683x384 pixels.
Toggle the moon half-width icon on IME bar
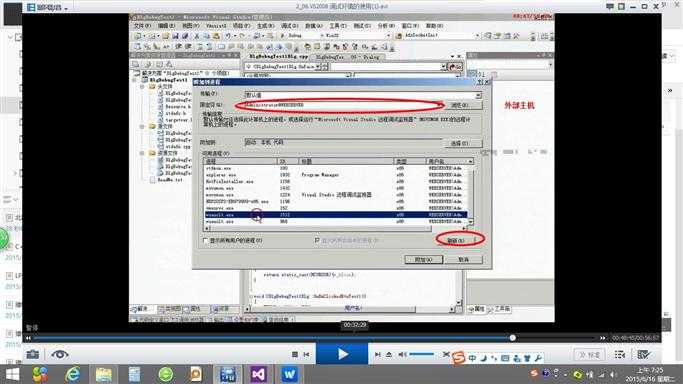[x=484, y=358]
